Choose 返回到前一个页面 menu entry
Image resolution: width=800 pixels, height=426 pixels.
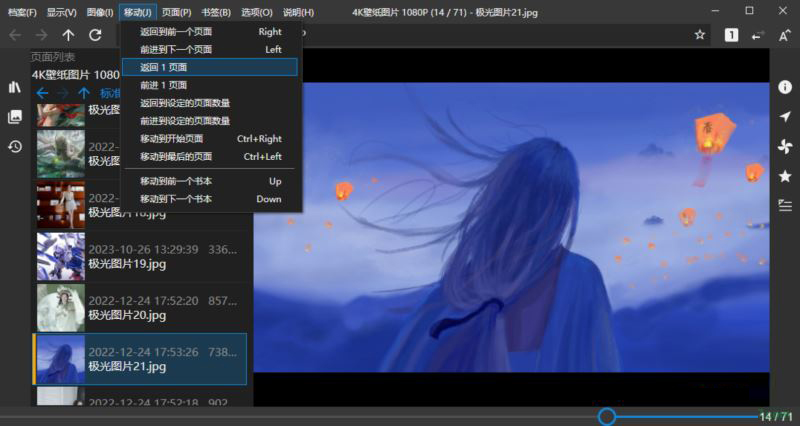point(211,32)
